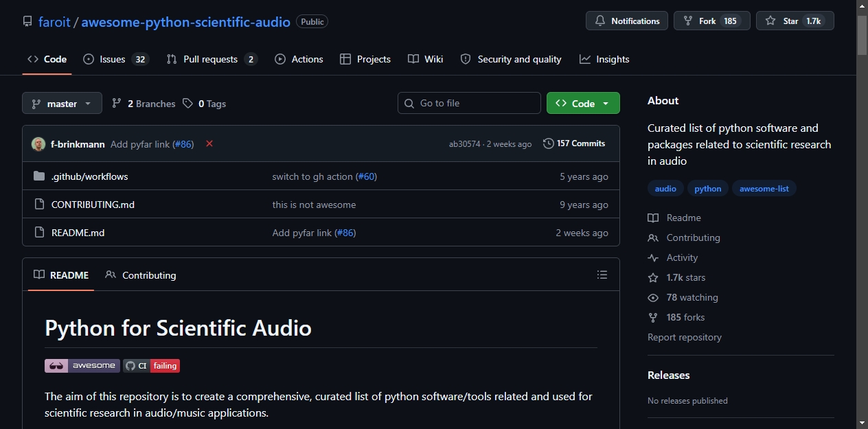Open awesome-python-scientific-audio repository link
This screenshot has width=868, height=429.
click(x=185, y=21)
